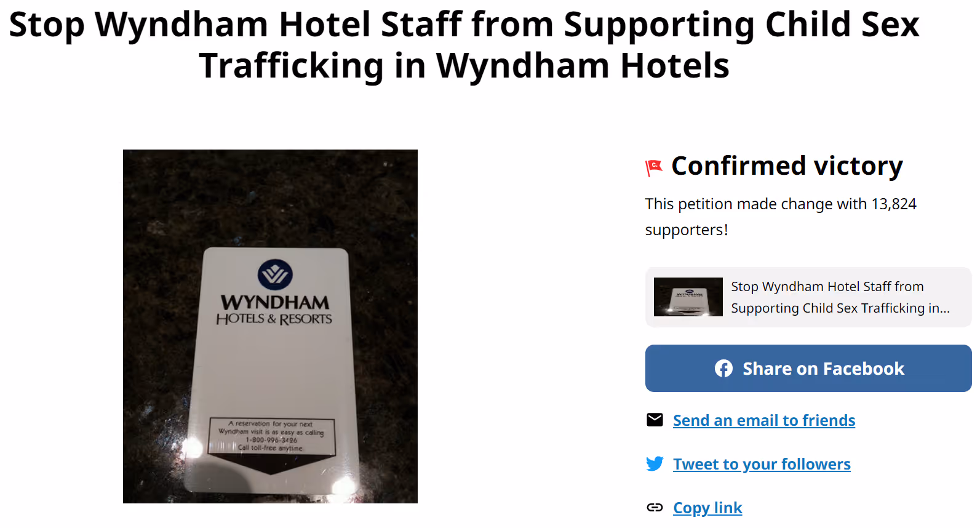
Task: Click the envelope email icon
Action: (655, 420)
